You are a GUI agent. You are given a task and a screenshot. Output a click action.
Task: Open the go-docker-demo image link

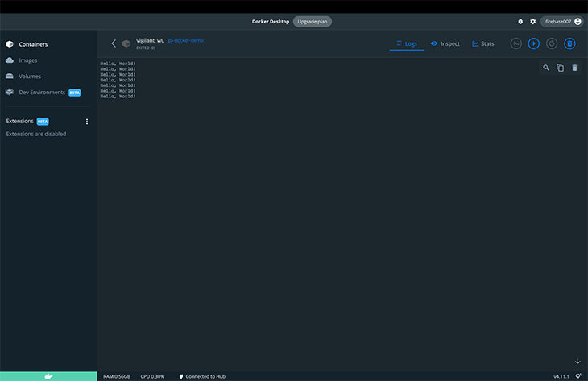[x=185, y=40]
